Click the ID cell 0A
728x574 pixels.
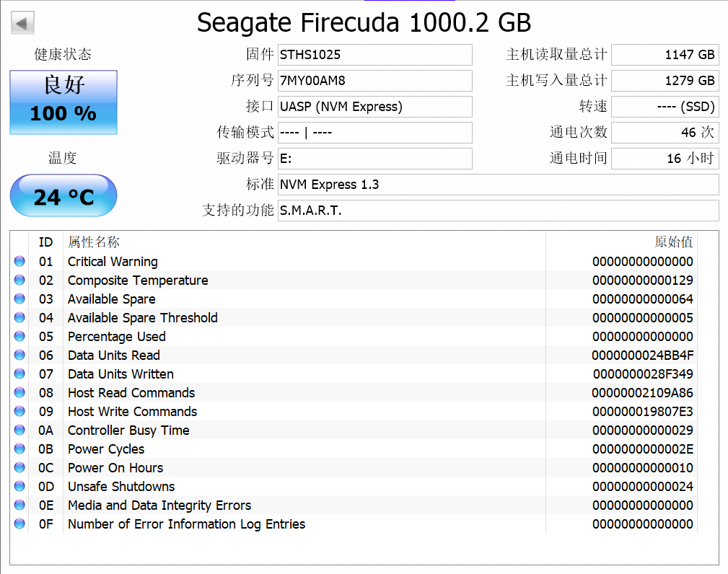(x=45, y=430)
